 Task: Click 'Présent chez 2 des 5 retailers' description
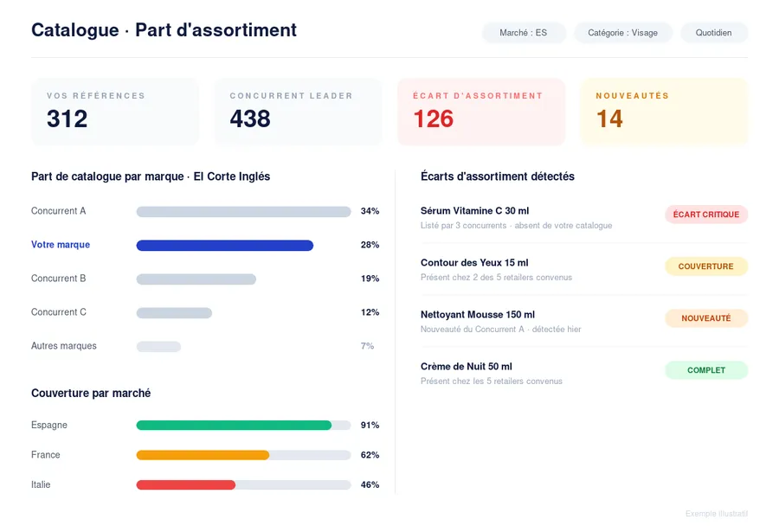[x=496, y=277]
